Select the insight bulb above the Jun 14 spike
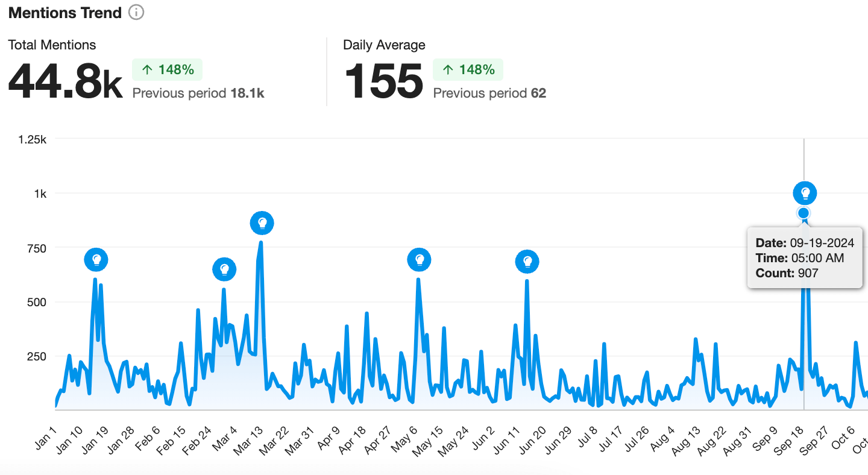Image resolution: width=868 pixels, height=475 pixels. tap(527, 262)
